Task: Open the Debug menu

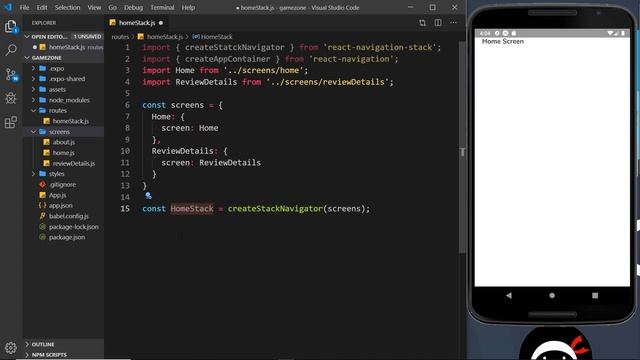Action: click(133, 7)
